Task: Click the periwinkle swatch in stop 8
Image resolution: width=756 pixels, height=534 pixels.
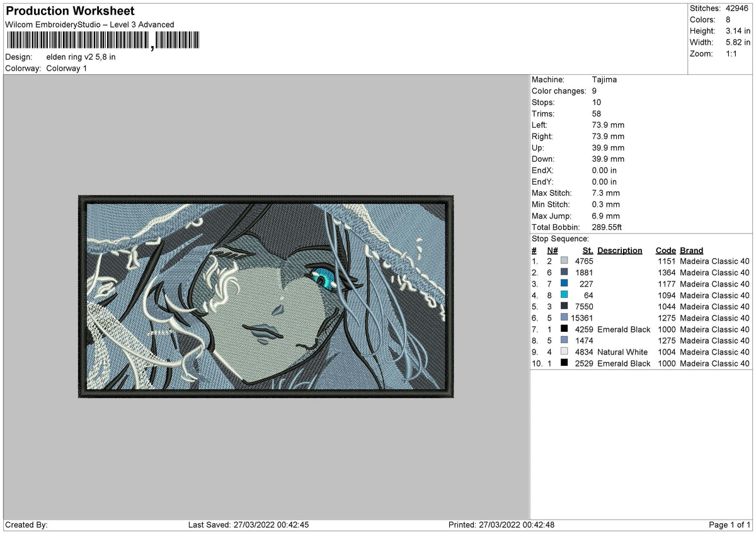Action: coord(564,340)
